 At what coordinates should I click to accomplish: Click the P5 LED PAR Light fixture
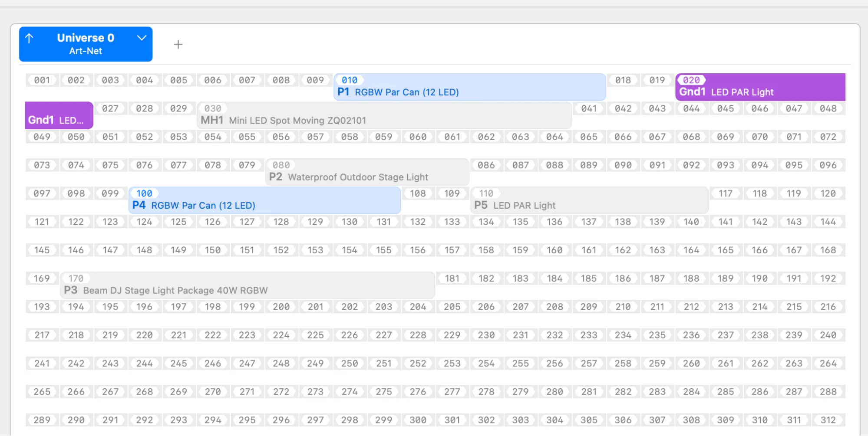coord(589,200)
